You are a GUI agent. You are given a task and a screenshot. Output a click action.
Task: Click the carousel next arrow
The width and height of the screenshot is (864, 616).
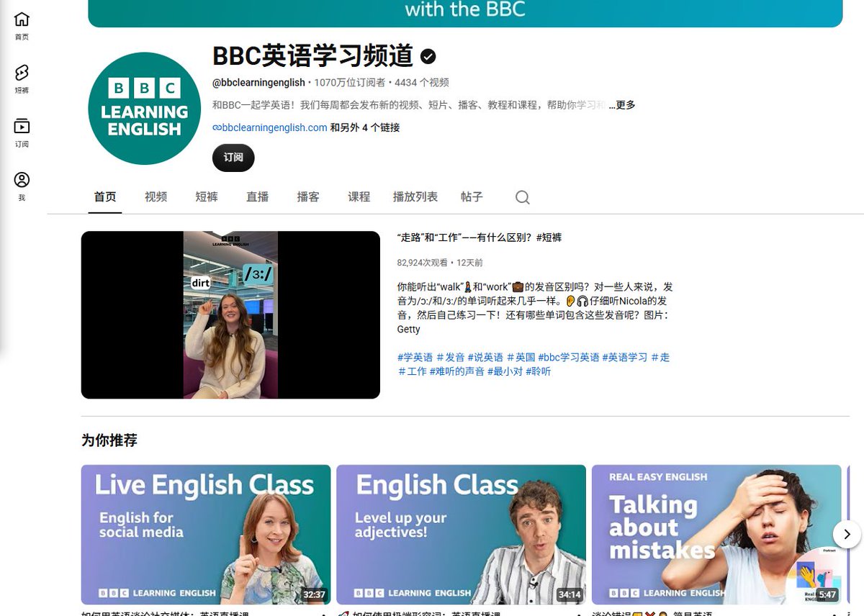tap(847, 534)
